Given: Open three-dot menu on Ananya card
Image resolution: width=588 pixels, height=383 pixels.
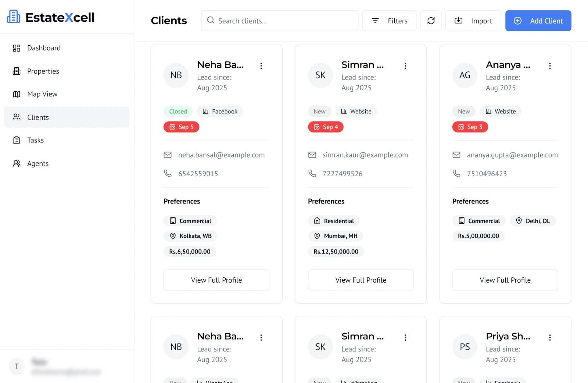Looking at the screenshot, I should point(550,66).
